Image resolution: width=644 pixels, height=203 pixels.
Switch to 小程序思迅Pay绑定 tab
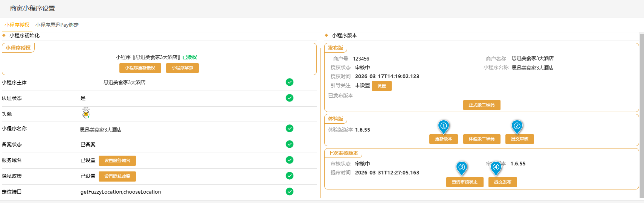57,25
